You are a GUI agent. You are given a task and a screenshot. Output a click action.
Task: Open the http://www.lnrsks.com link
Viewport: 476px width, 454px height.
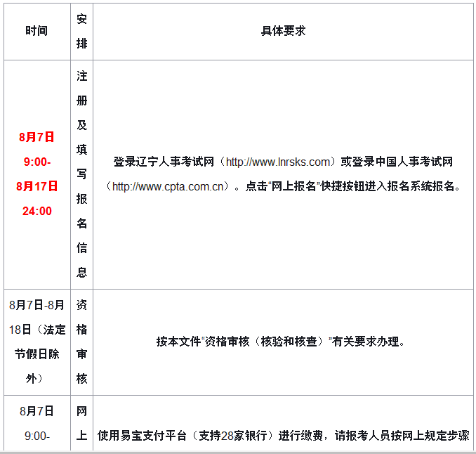(x=278, y=162)
